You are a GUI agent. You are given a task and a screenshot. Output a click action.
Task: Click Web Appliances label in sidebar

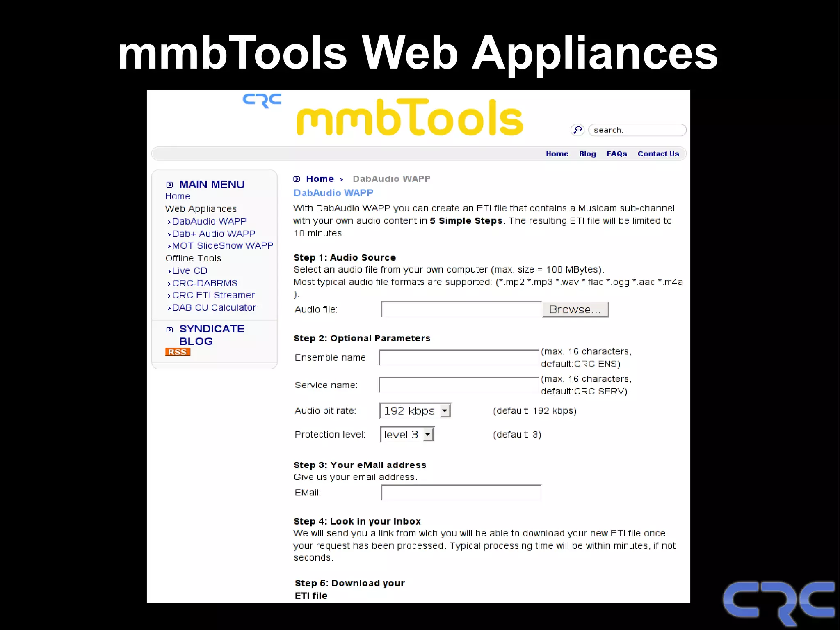click(201, 209)
